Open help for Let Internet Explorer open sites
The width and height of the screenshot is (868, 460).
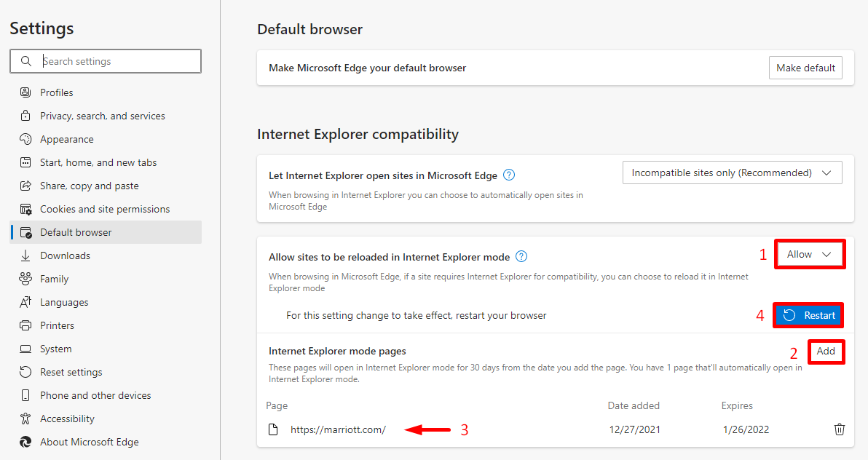tap(509, 175)
